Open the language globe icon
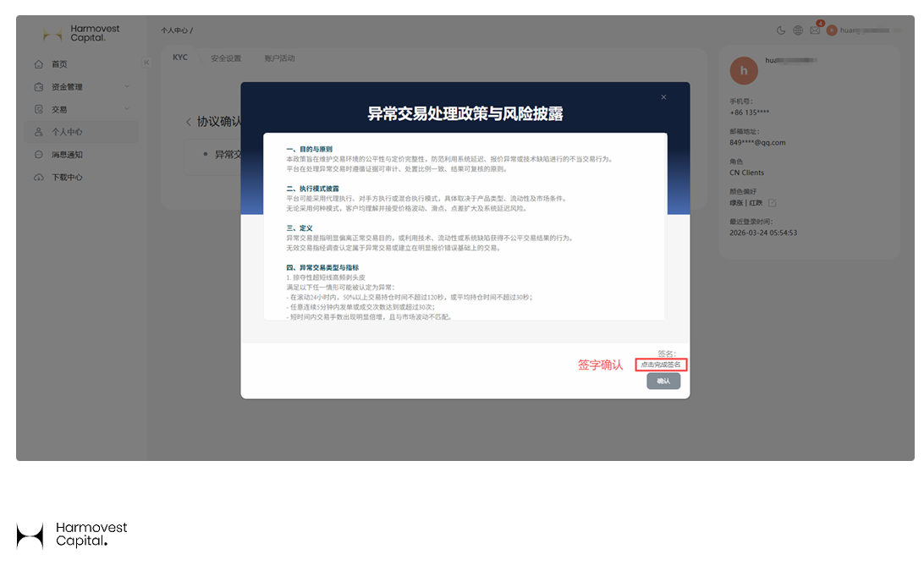 click(x=798, y=30)
